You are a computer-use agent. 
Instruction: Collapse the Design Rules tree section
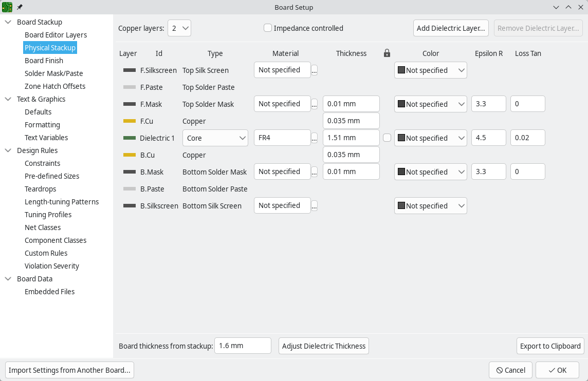pos(8,150)
